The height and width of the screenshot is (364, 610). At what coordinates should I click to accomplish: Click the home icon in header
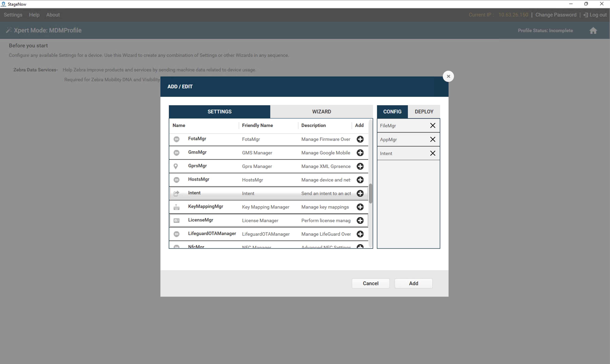point(593,31)
